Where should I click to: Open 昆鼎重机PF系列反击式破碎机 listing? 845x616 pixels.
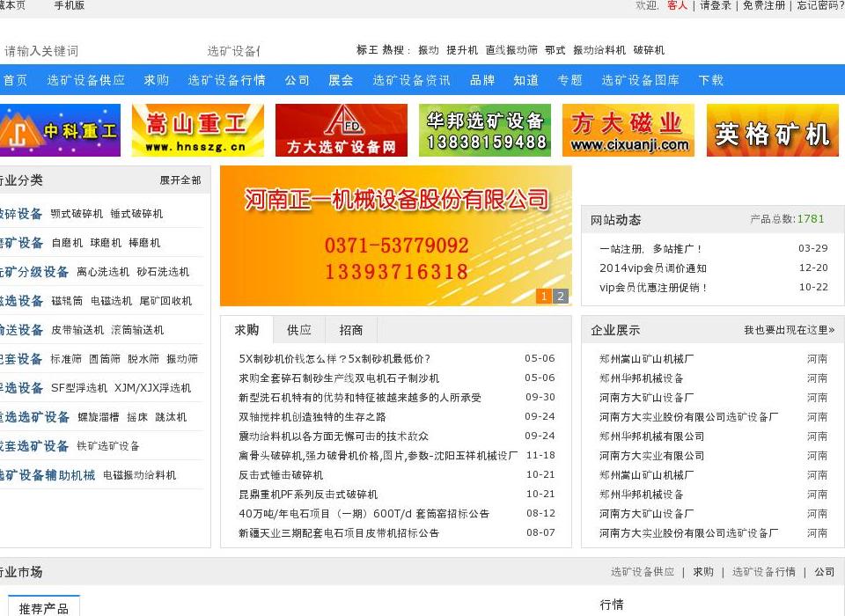[x=308, y=495]
